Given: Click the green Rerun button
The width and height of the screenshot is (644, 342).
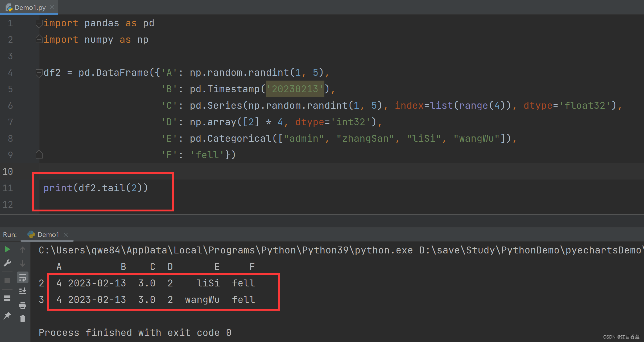Looking at the screenshot, I should pos(7,249).
